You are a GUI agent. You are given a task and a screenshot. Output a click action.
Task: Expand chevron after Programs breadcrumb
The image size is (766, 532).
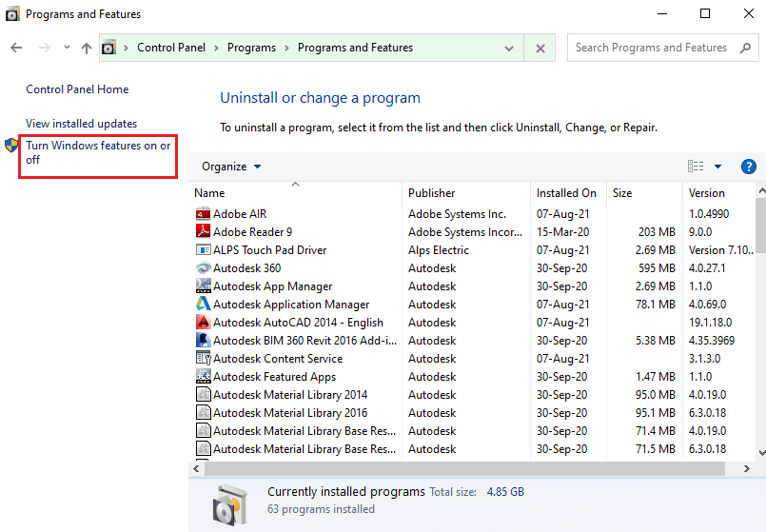tap(286, 48)
